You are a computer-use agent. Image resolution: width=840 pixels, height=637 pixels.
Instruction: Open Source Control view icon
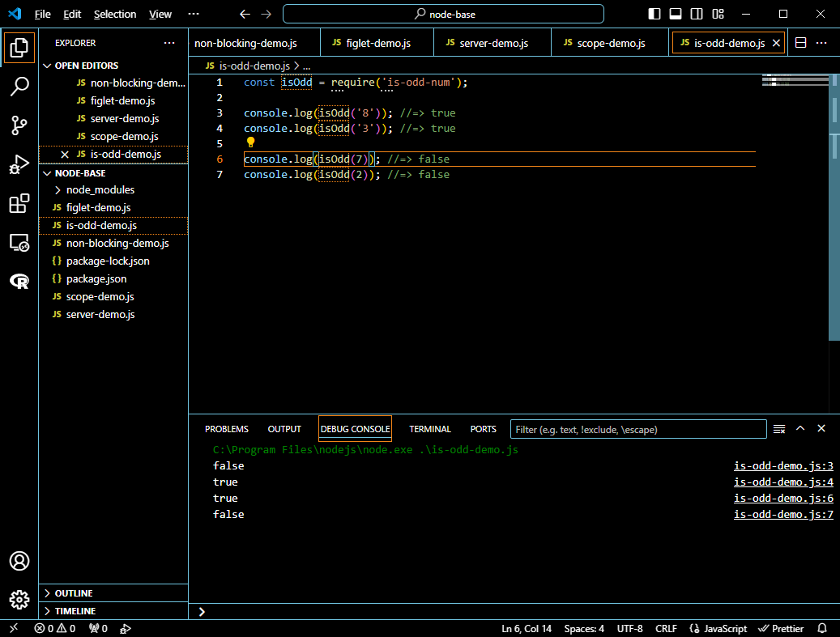(x=19, y=125)
